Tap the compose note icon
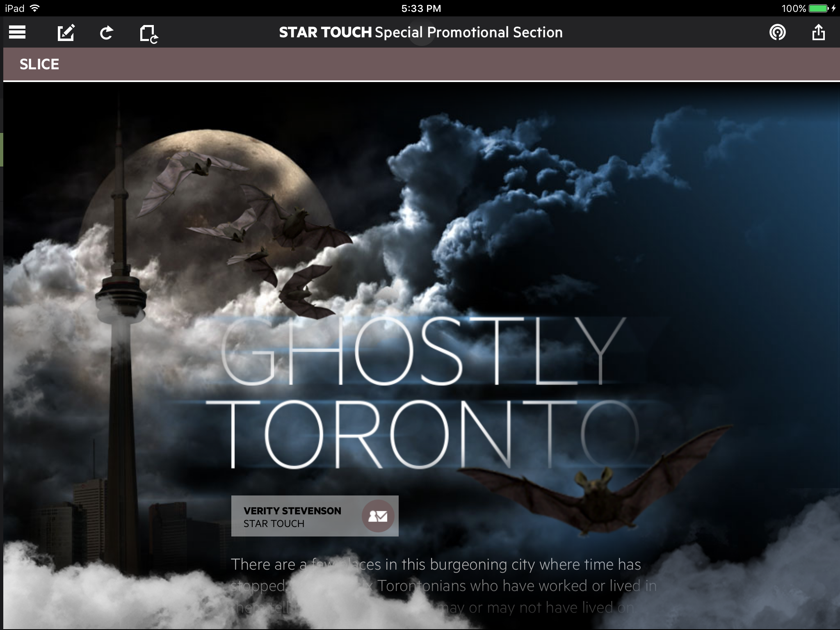 click(x=66, y=32)
